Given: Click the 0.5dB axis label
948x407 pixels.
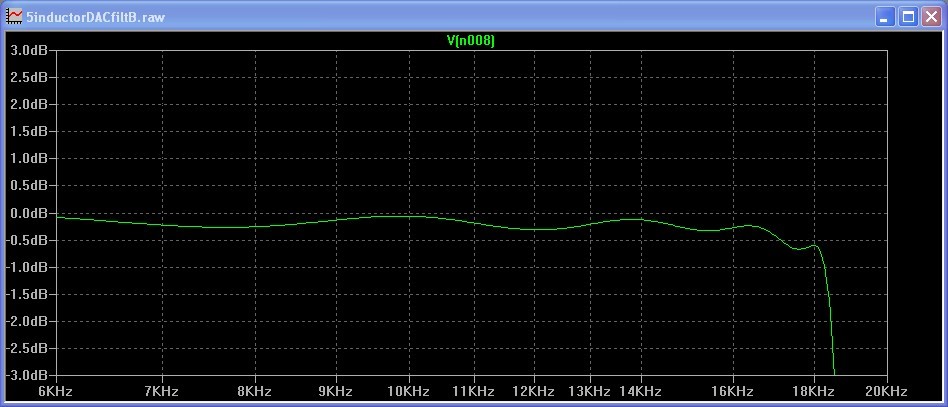Looking at the screenshot, I should 28,186.
